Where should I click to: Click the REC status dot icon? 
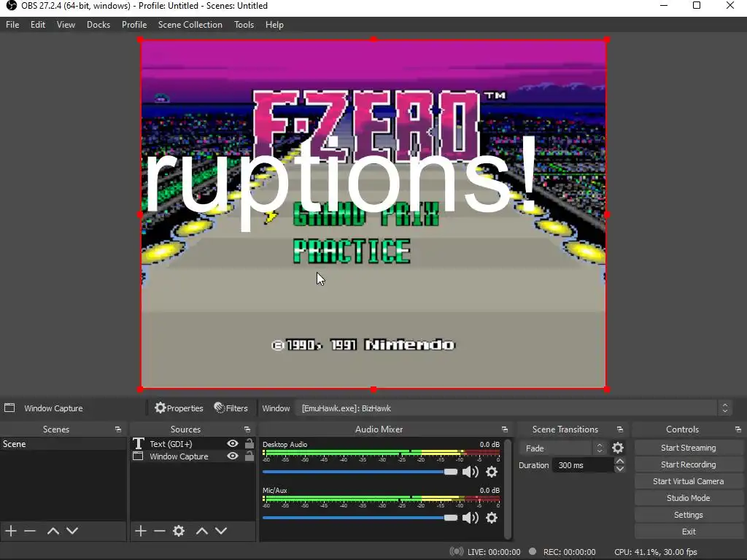point(533,551)
